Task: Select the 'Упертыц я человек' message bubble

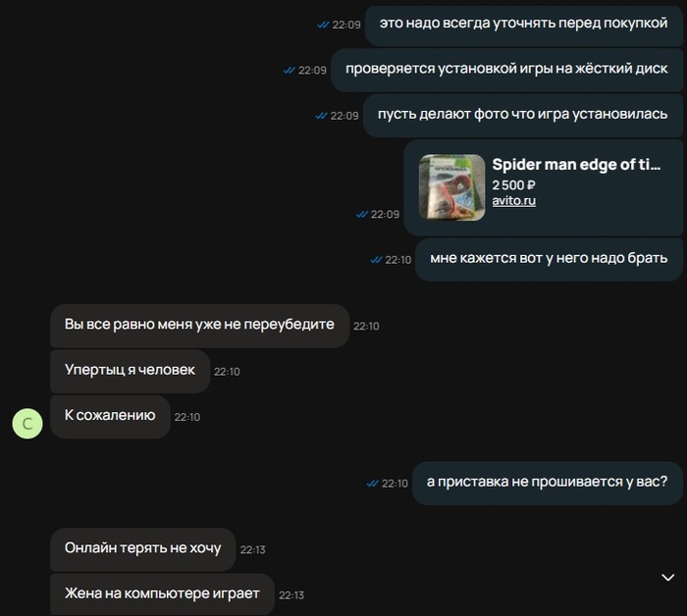Action: 130,371
